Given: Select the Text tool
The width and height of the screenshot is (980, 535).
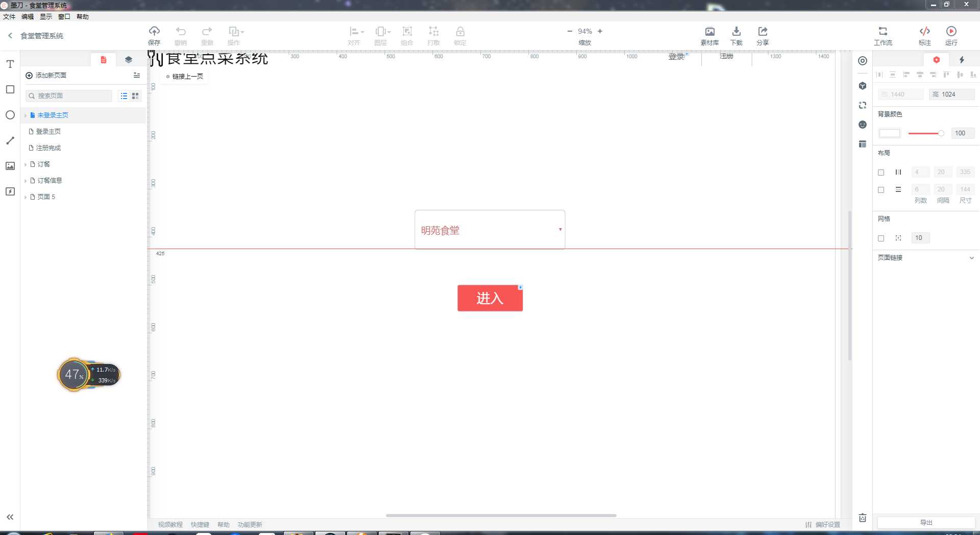Looking at the screenshot, I should 10,64.
